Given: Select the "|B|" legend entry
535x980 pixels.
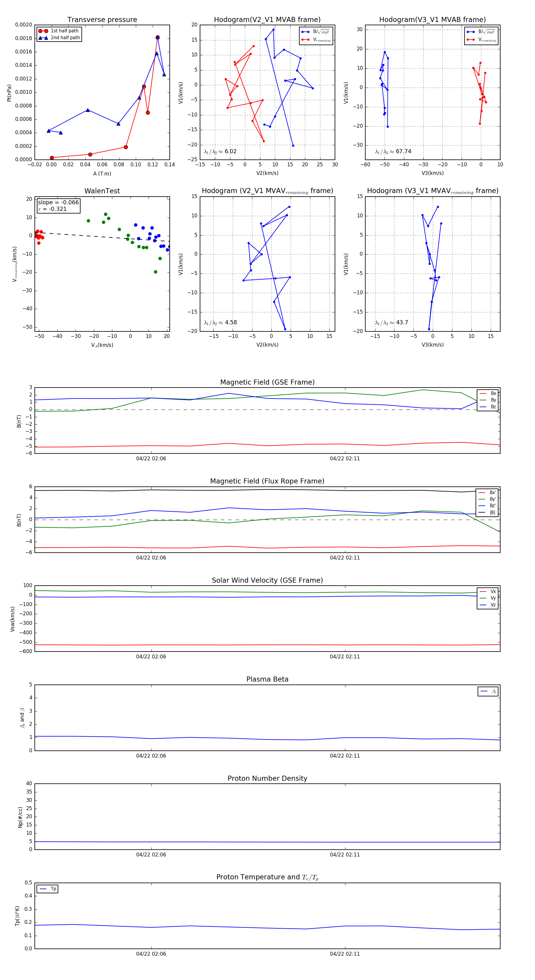Looking at the screenshot, I should pos(487,513).
